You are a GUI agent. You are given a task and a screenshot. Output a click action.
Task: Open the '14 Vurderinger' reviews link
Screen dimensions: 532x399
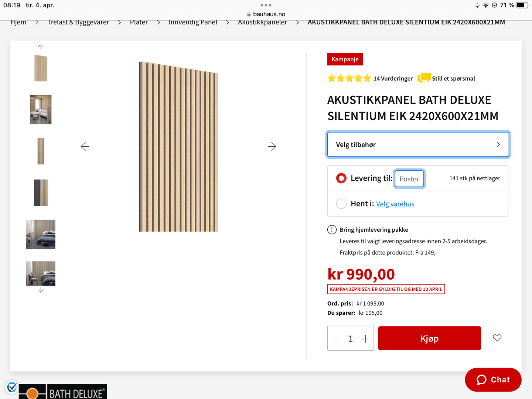[393, 78]
